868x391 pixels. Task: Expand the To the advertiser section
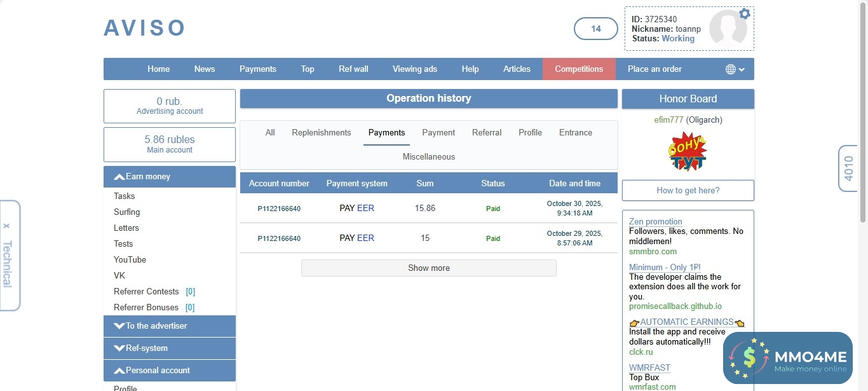170,326
